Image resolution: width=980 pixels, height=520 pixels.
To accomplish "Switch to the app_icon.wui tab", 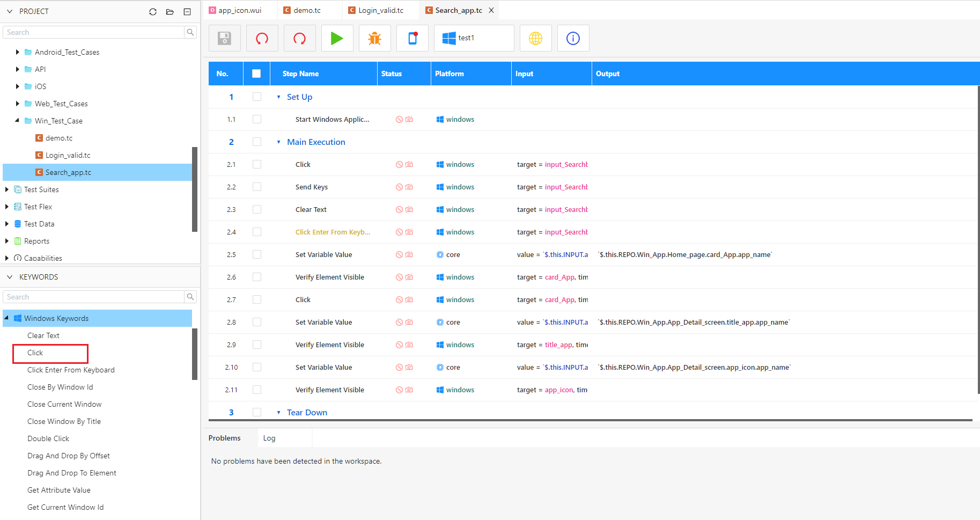I will [x=240, y=10].
